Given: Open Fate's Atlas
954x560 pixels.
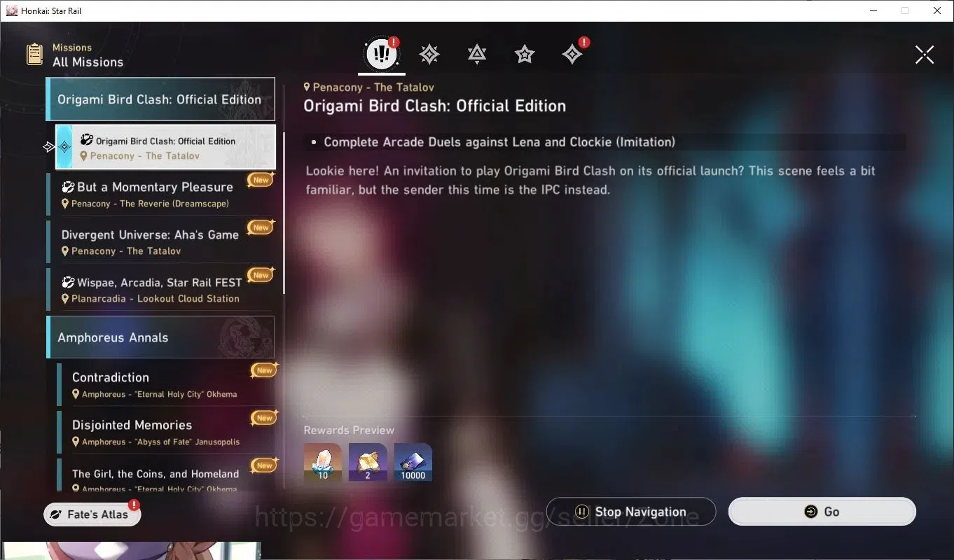Looking at the screenshot, I should click(92, 514).
